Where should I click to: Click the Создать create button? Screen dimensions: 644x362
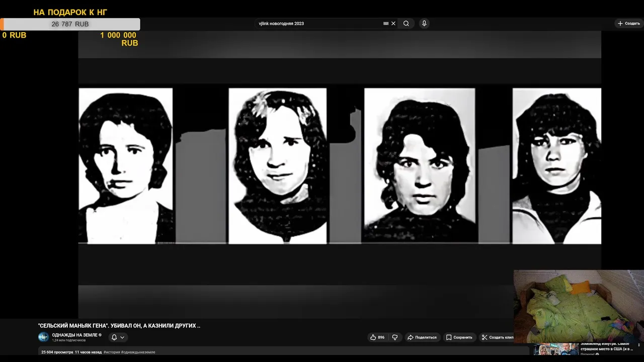coord(629,24)
